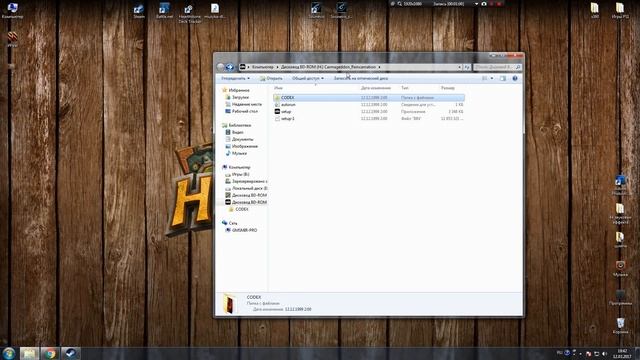This screenshot has height=360, width=640.
Task: Click the Explorer Back navigation button
Action: [x=221, y=67]
